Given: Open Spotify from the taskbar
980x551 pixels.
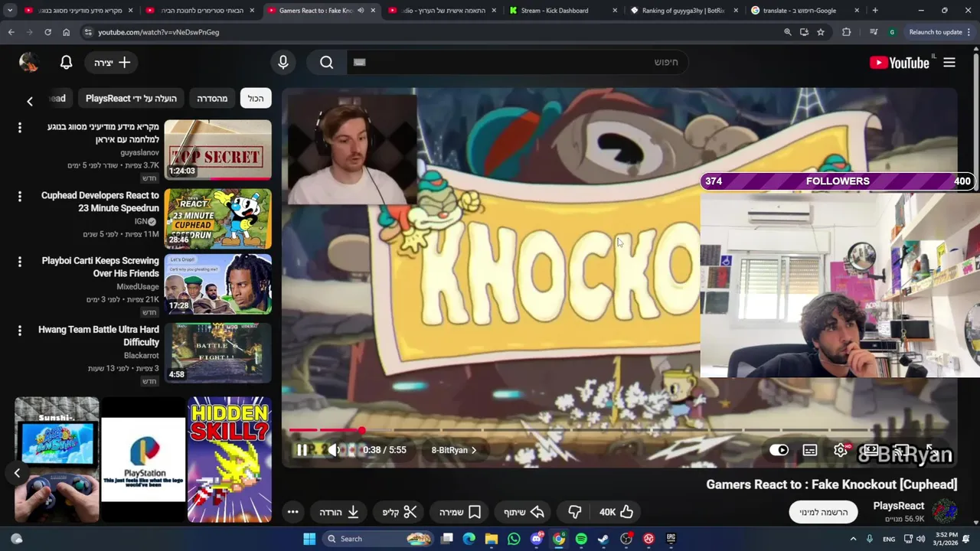Looking at the screenshot, I should [581, 539].
